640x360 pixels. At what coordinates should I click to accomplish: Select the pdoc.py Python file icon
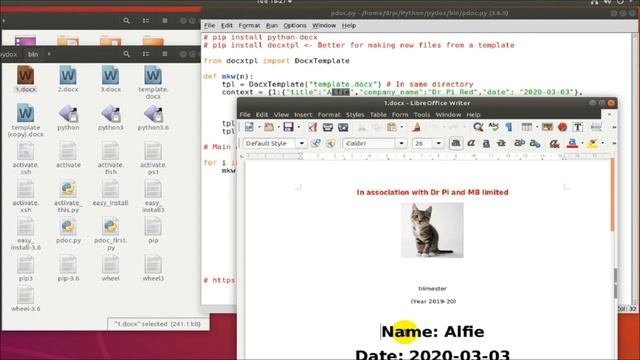(x=68, y=231)
